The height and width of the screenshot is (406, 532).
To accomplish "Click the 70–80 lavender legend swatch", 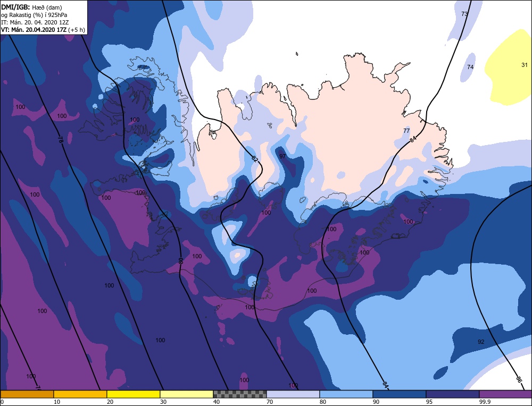I will [293, 394].
